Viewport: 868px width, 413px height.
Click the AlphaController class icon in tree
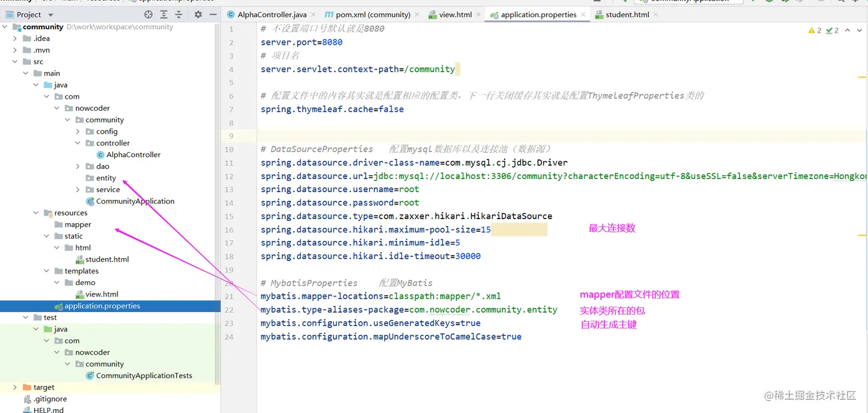pyautogui.click(x=101, y=154)
